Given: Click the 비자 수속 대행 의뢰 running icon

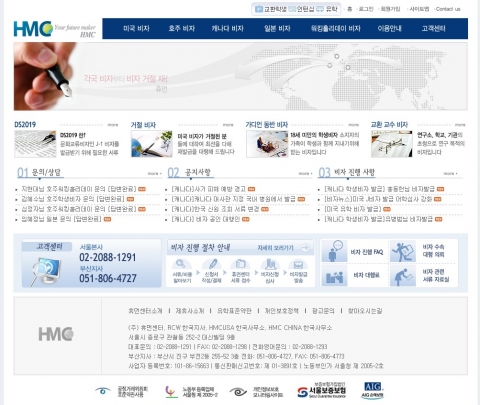Looking at the screenshot, I should [x=403, y=251].
